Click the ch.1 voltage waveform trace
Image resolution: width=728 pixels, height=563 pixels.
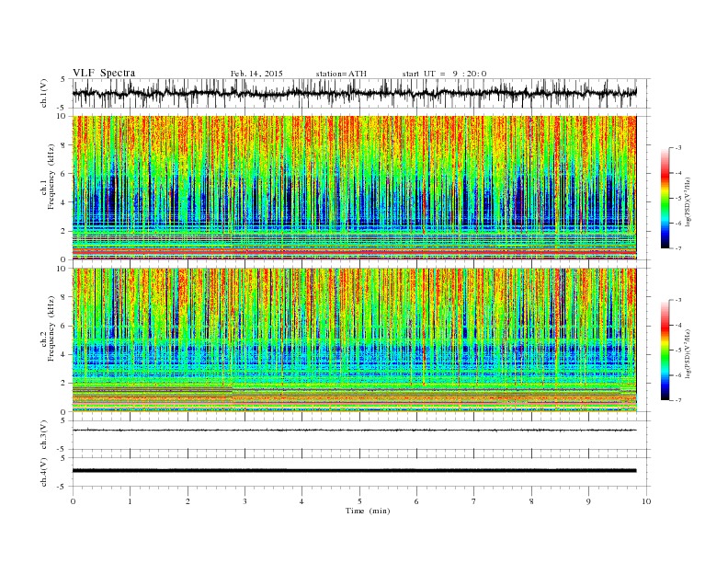point(354,93)
